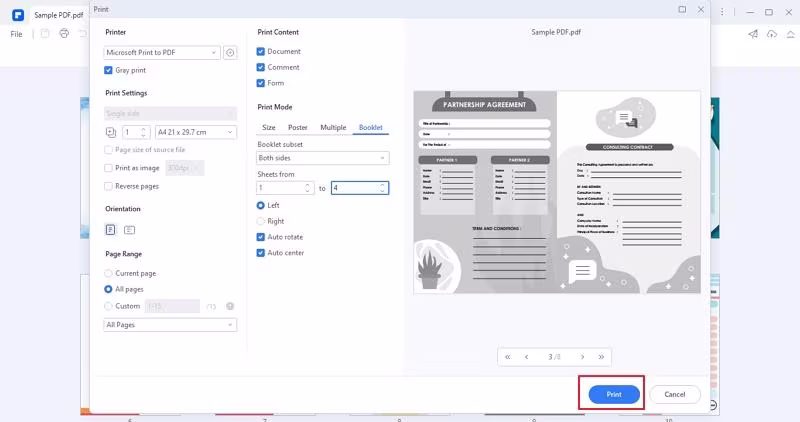Click the printer icon in the toolbar
Viewport: 800px width, 422px height.
(x=64, y=34)
